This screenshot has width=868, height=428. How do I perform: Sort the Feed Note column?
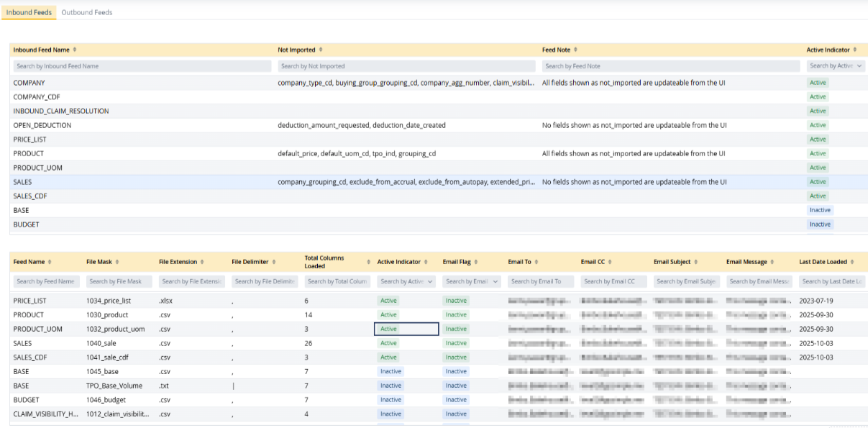577,50
